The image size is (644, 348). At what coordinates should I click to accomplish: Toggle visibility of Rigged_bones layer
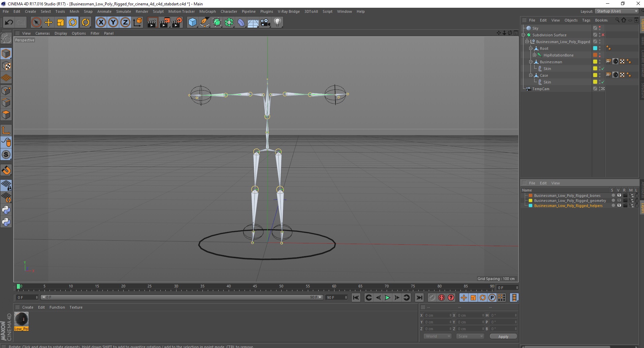click(x=619, y=196)
